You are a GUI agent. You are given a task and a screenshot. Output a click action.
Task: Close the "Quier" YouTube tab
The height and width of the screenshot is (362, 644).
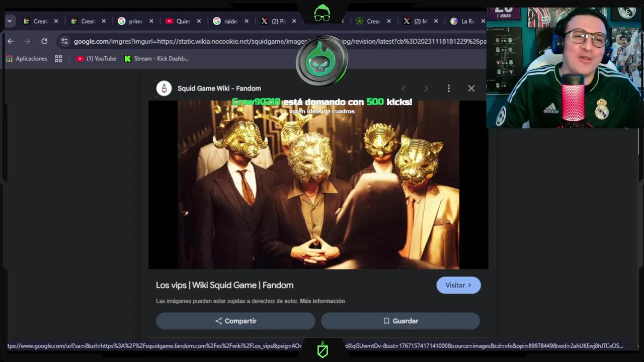[x=199, y=21]
